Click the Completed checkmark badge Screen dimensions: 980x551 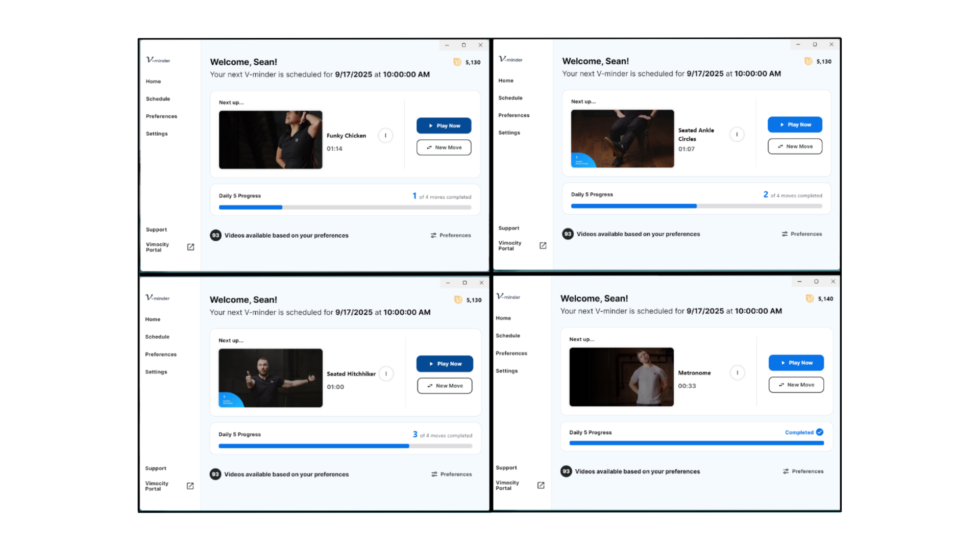click(x=819, y=432)
